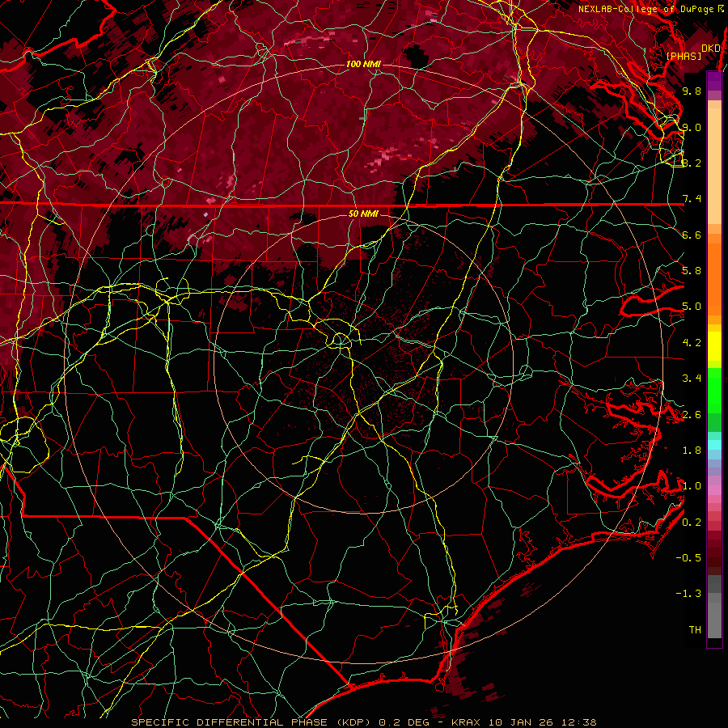Click the '3.4' color scale value
Image resolution: width=728 pixels, height=728 pixels.
692,379
